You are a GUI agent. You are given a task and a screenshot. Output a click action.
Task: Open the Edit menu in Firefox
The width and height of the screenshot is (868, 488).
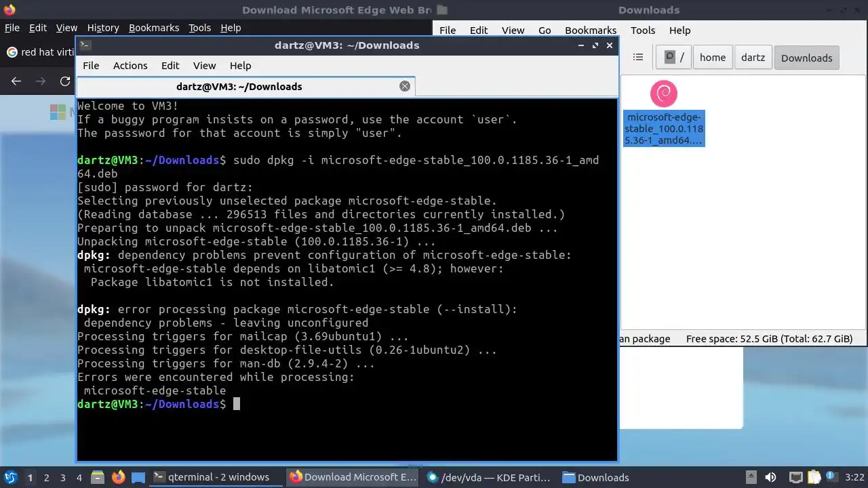38,28
